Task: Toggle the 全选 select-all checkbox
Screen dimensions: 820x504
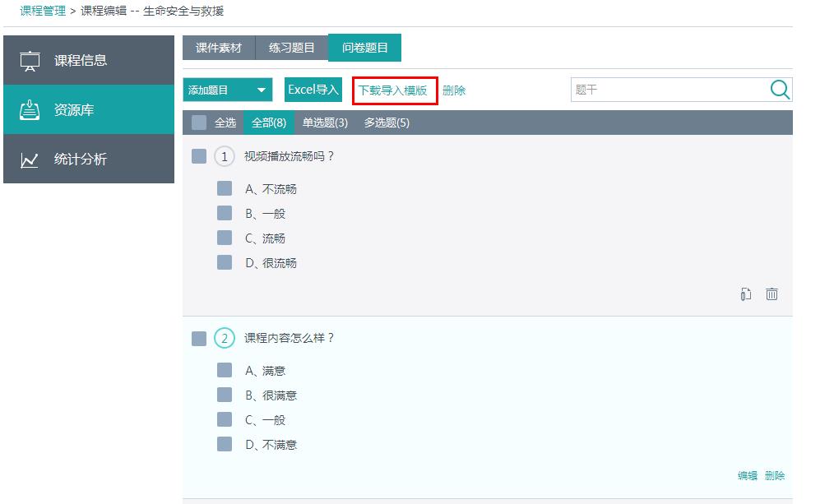Action: (x=199, y=123)
